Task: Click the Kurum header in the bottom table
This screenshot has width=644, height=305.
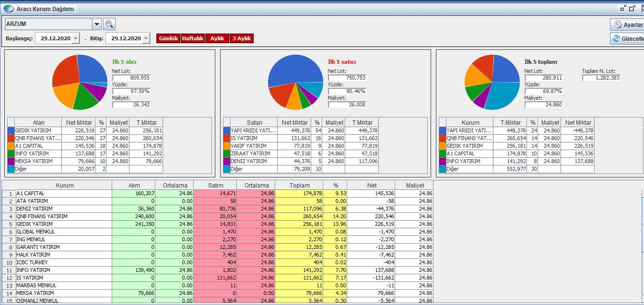Action: pyautogui.click(x=64, y=185)
